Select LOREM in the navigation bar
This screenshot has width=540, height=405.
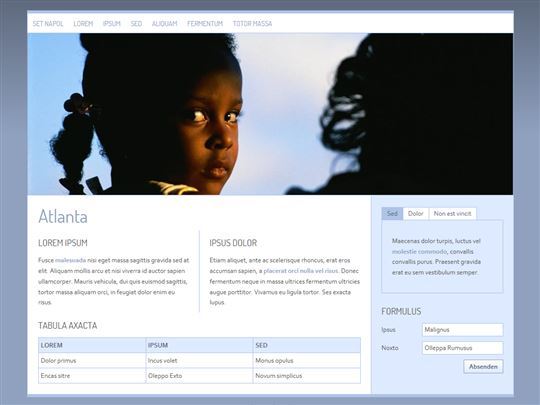point(83,23)
